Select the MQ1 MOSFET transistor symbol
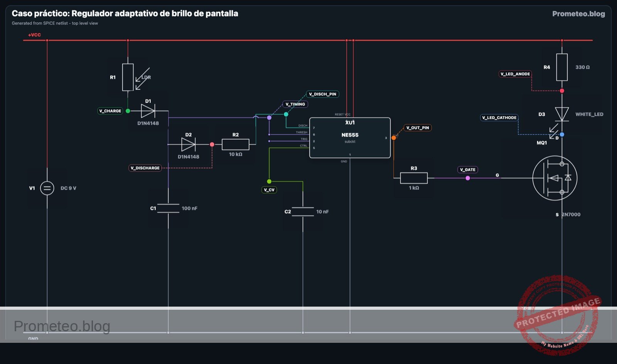Viewport: 617px width, 364px height. pyautogui.click(x=555, y=178)
